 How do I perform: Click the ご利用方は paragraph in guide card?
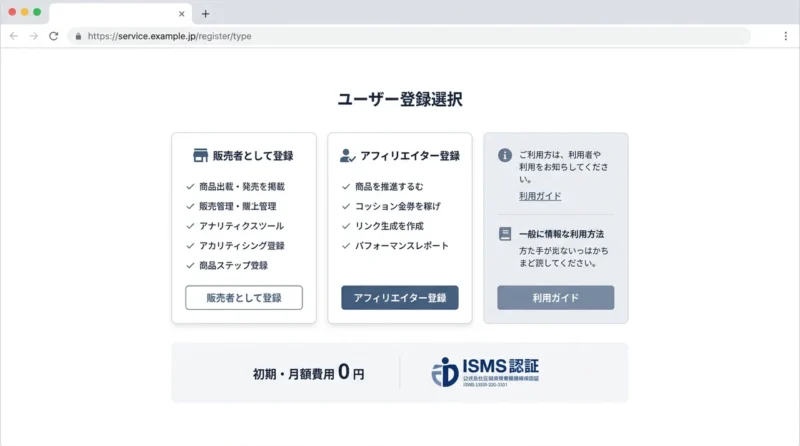[564, 167]
